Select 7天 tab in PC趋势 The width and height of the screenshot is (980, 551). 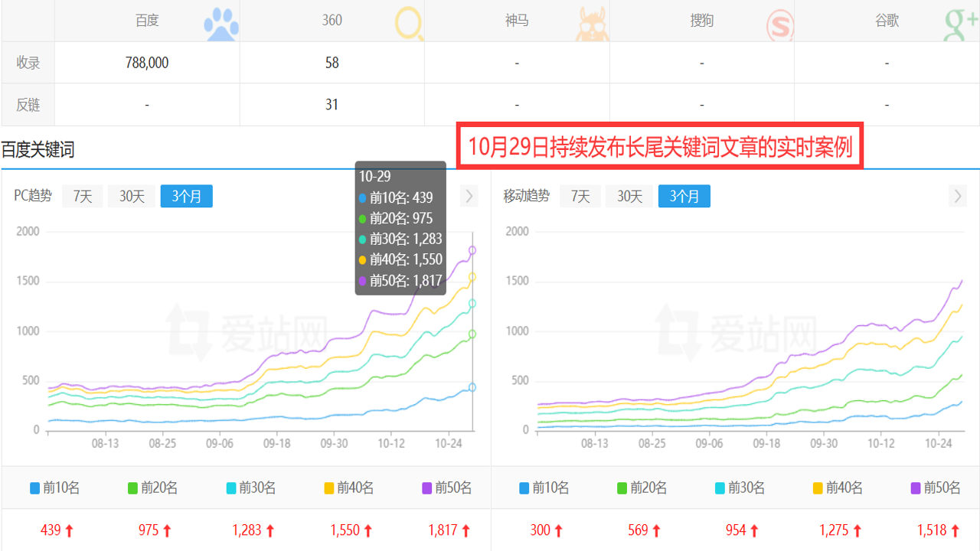(x=83, y=197)
